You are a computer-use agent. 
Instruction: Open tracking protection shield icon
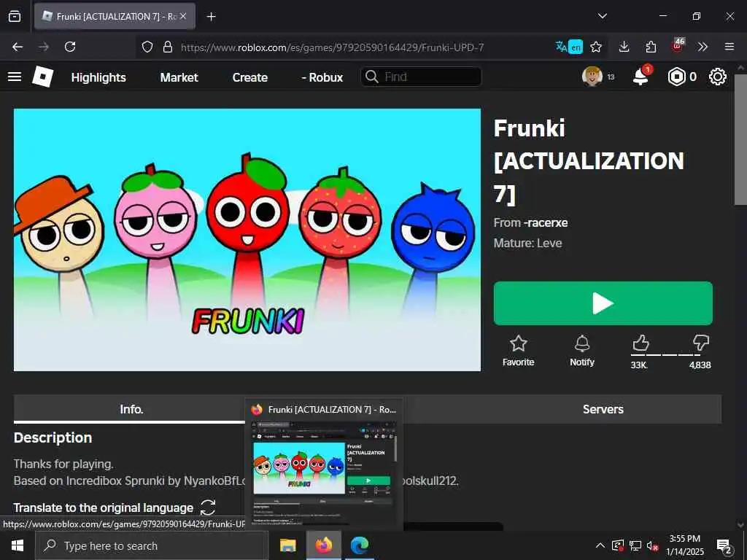(x=147, y=47)
